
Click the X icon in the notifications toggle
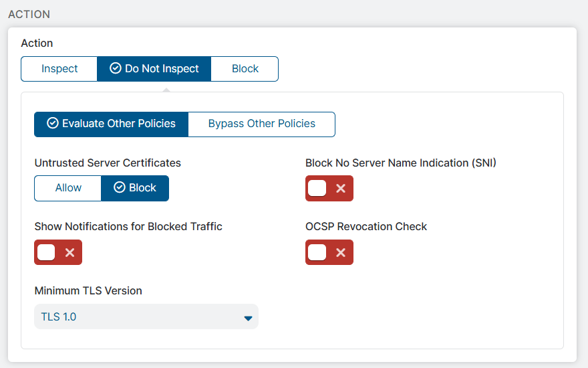point(69,252)
